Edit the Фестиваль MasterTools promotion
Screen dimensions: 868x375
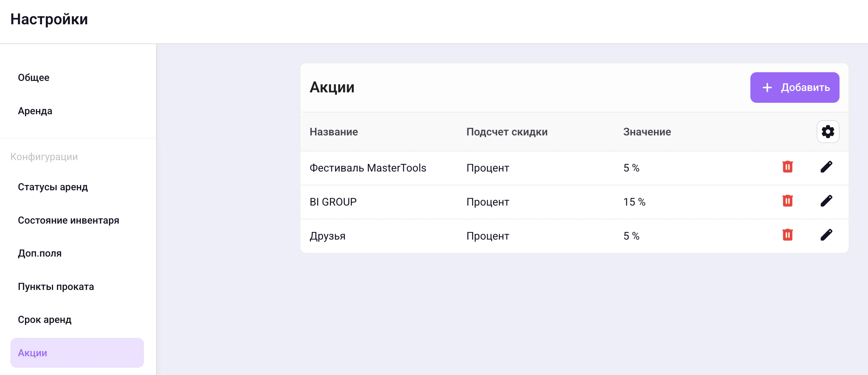[x=827, y=167]
